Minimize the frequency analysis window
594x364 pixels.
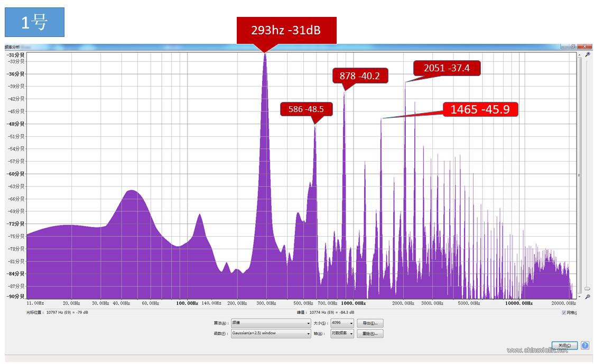(564, 46)
